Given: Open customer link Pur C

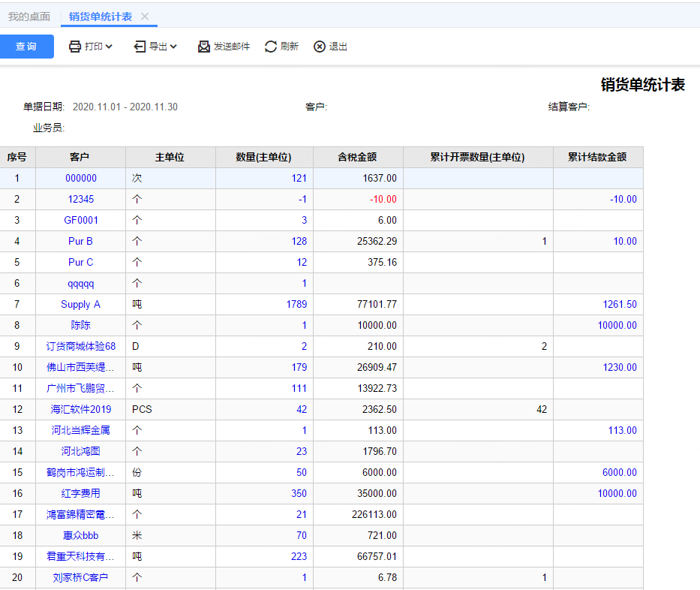Looking at the screenshot, I should click(81, 262).
